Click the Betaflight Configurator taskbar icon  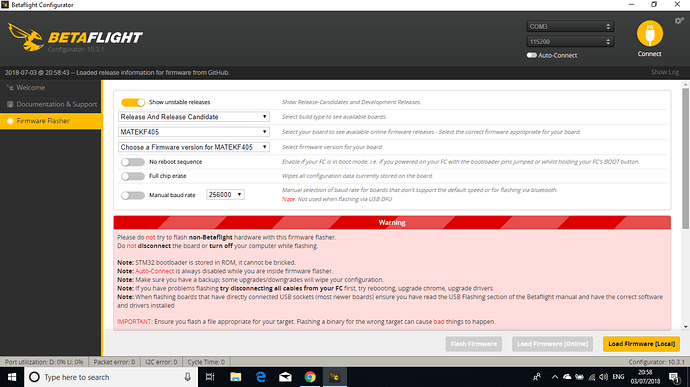(x=335, y=377)
